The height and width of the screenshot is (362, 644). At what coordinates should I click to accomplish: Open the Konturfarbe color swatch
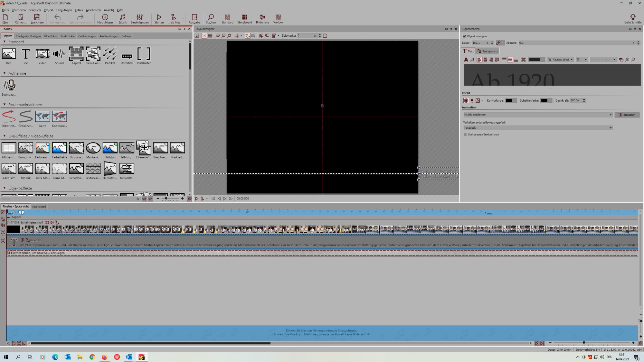coord(510,101)
